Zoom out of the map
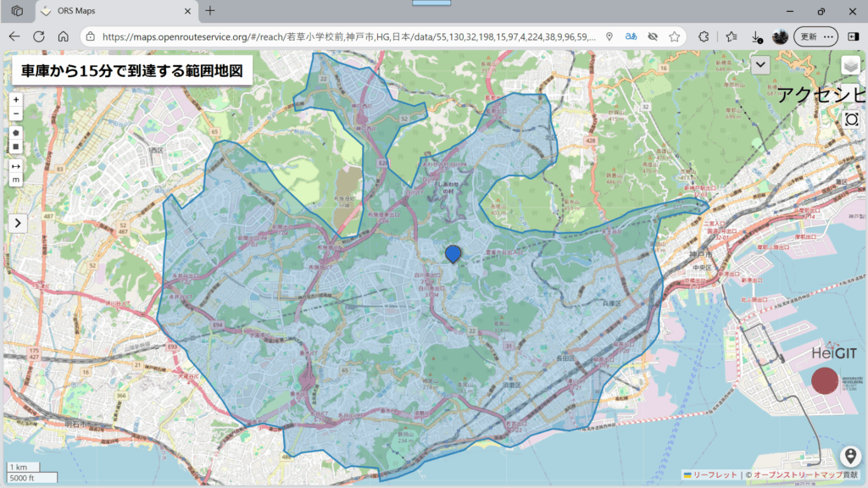This screenshot has height=488, width=868. click(16, 114)
